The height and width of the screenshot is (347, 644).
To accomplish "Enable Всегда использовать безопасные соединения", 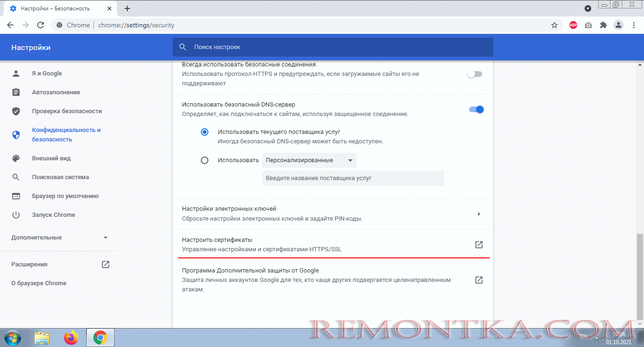I will coord(475,74).
